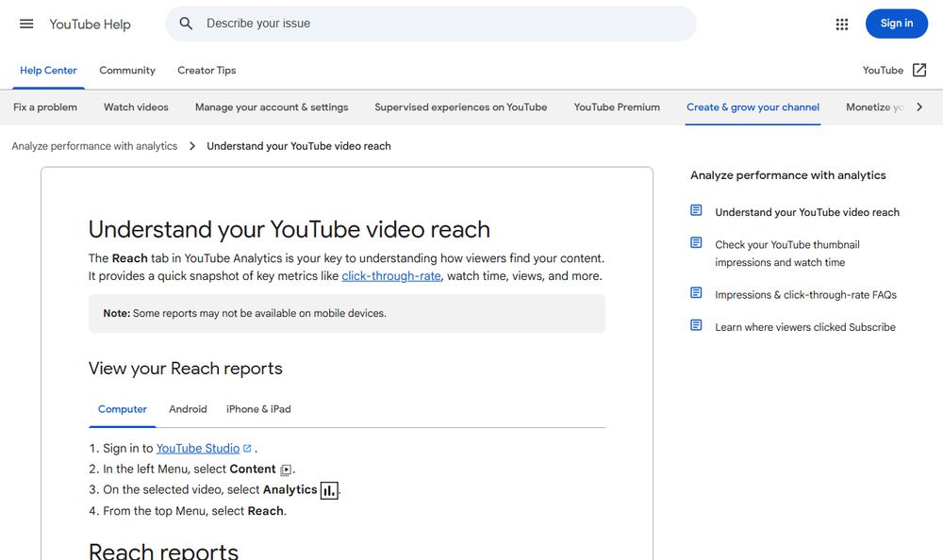Click the note about mobile devices
The height and width of the screenshot is (560, 943).
click(346, 313)
